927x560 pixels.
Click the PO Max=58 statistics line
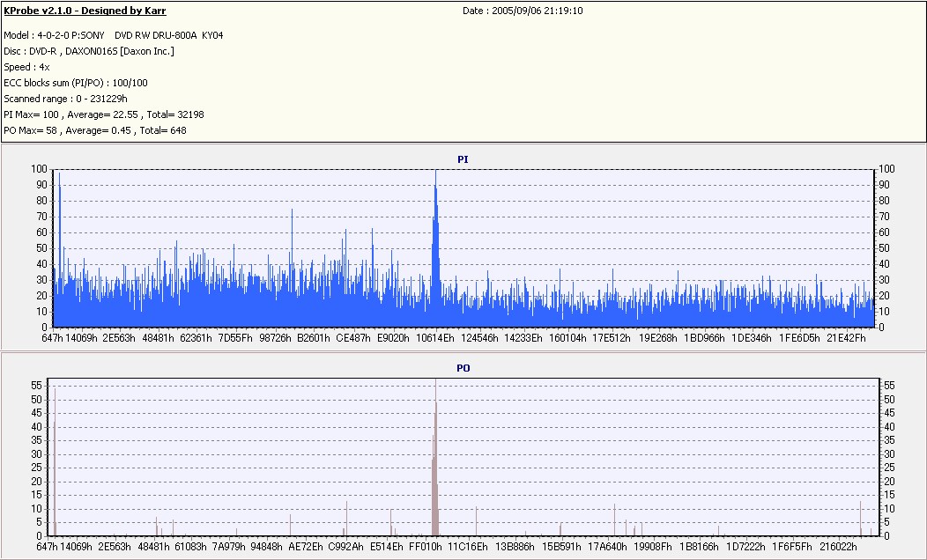95,130
